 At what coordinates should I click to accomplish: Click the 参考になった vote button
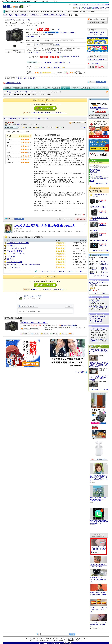(81, 219)
